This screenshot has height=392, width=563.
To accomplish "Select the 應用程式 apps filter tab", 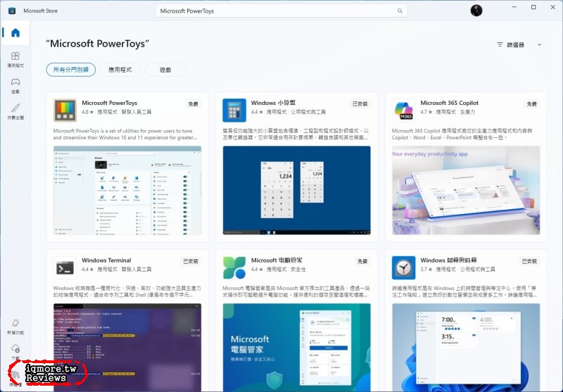I will 120,70.
